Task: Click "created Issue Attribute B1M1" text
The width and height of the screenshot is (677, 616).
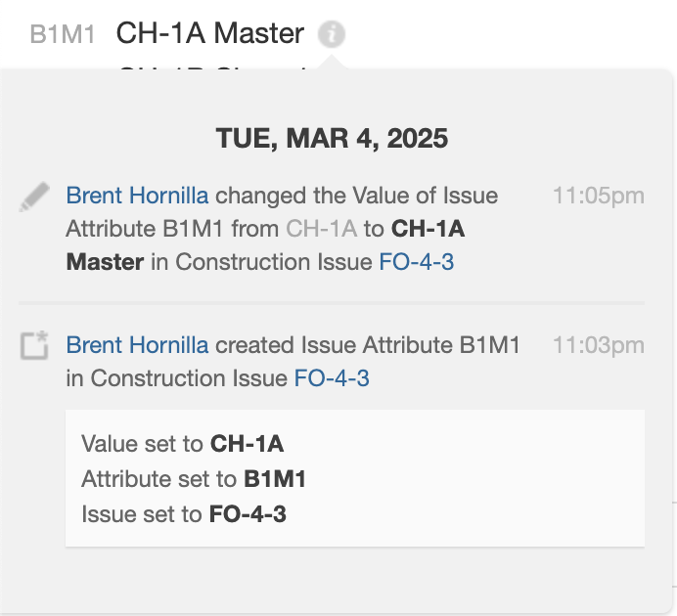Action: click(367, 345)
